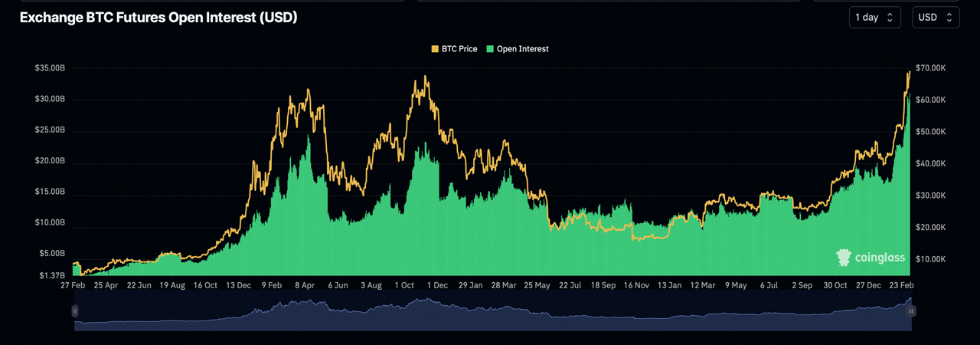The height and width of the screenshot is (345, 980).
Task: Click the $35.00B open interest axis label
Action: [50, 68]
